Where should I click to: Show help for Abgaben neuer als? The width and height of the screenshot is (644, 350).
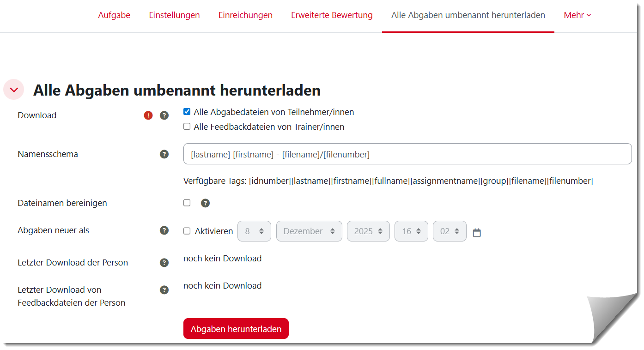(164, 230)
